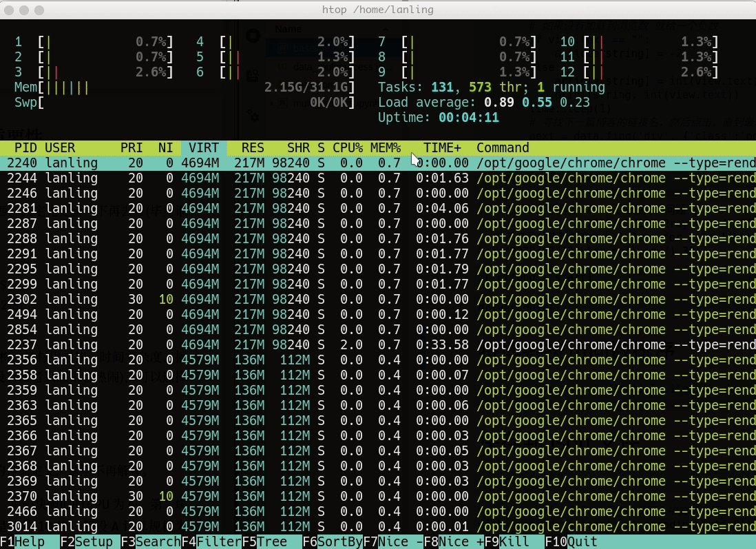Click the Command column header

click(x=503, y=148)
